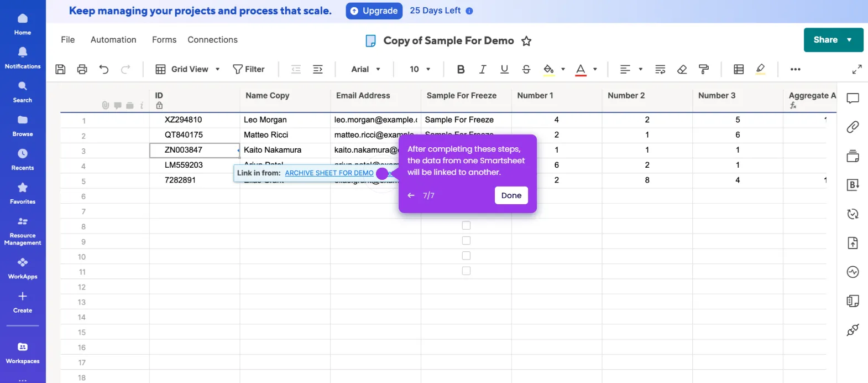Select the cell containing ZN003847
This screenshot has height=383, width=868.
click(x=195, y=150)
